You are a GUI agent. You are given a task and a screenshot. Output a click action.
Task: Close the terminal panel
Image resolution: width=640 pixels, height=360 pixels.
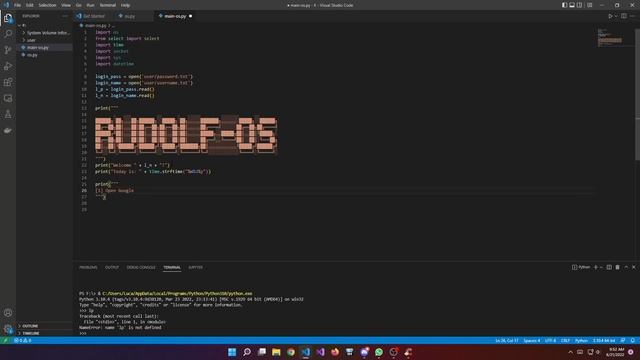(x=634, y=267)
